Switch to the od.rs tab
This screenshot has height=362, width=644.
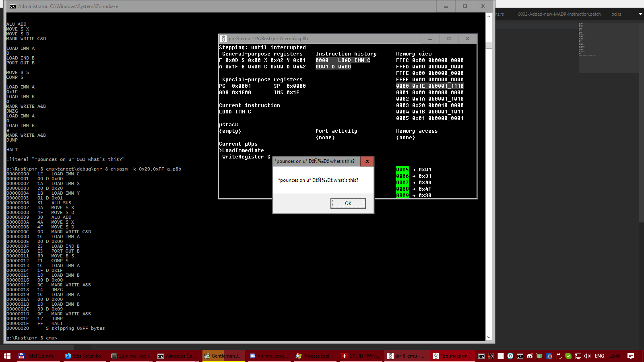pos(616,14)
